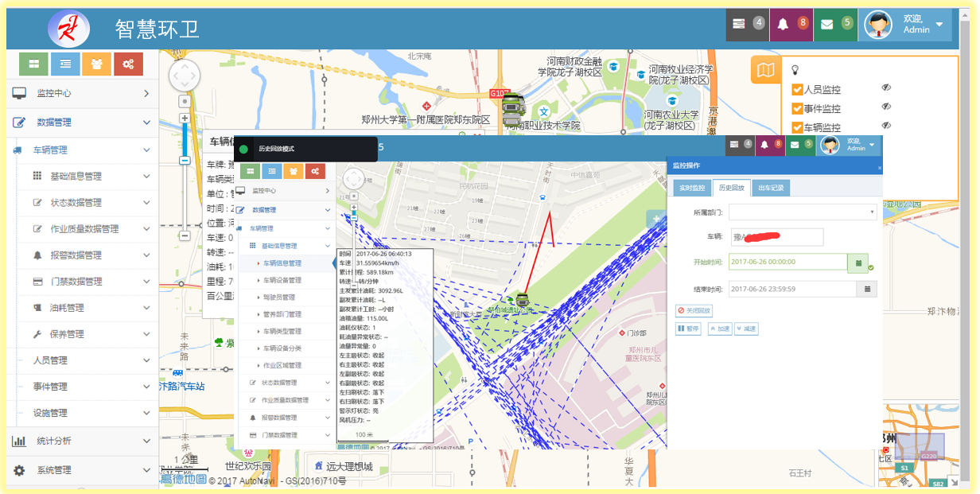Screen dimensions: 980x494
Task: Toggle the eye icon beside 车辆监控
Action: click(x=886, y=126)
